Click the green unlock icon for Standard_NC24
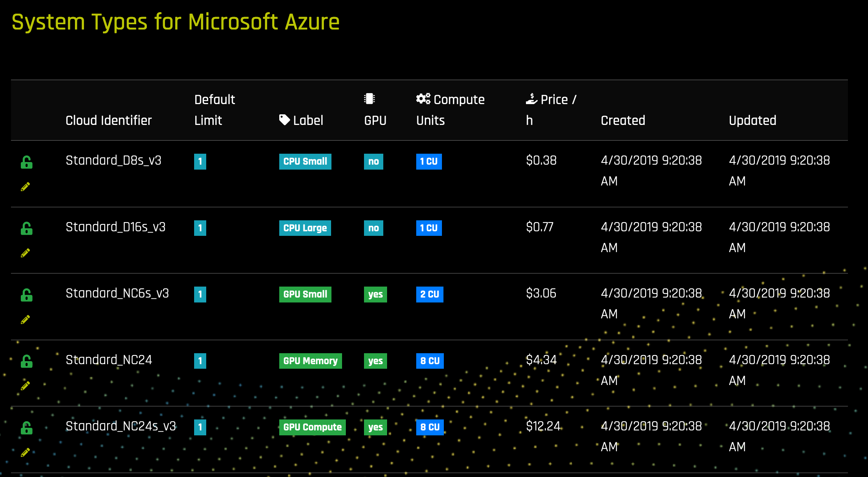This screenshot has width=868, height=477. click(x=26, y=361)
